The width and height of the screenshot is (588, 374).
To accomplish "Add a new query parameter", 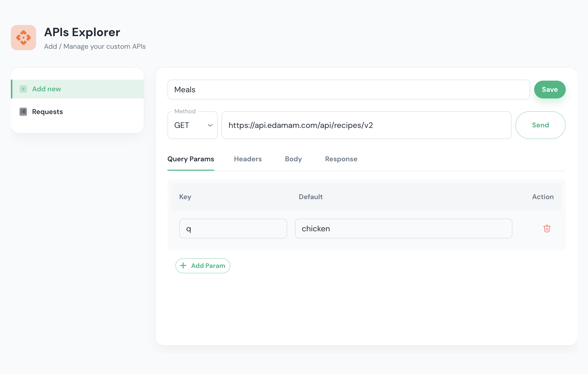I will click(x=203, y=265).
